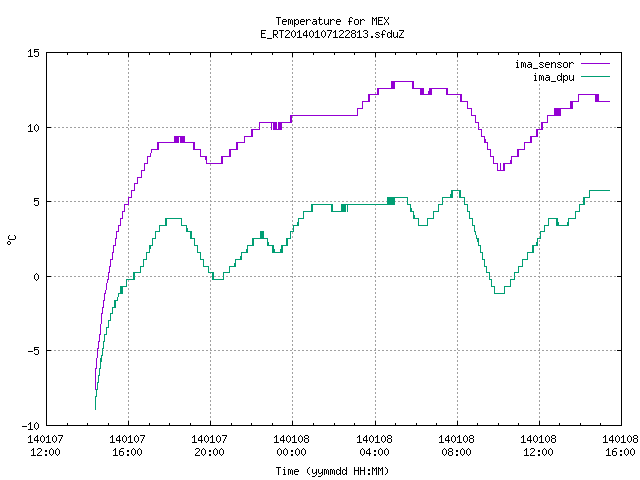Click the x-axis tick label 140108 04:00
640x480 pixels.
coord(374,445)
